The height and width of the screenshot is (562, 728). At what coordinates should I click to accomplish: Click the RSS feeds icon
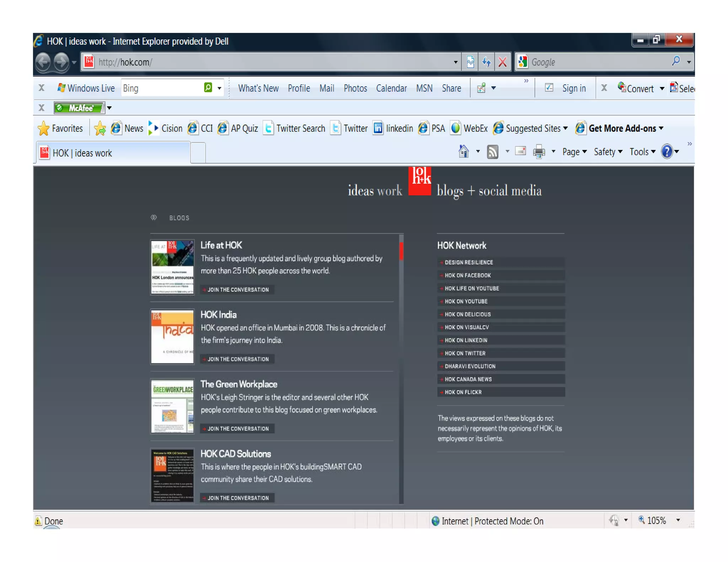tap(492, 152)
